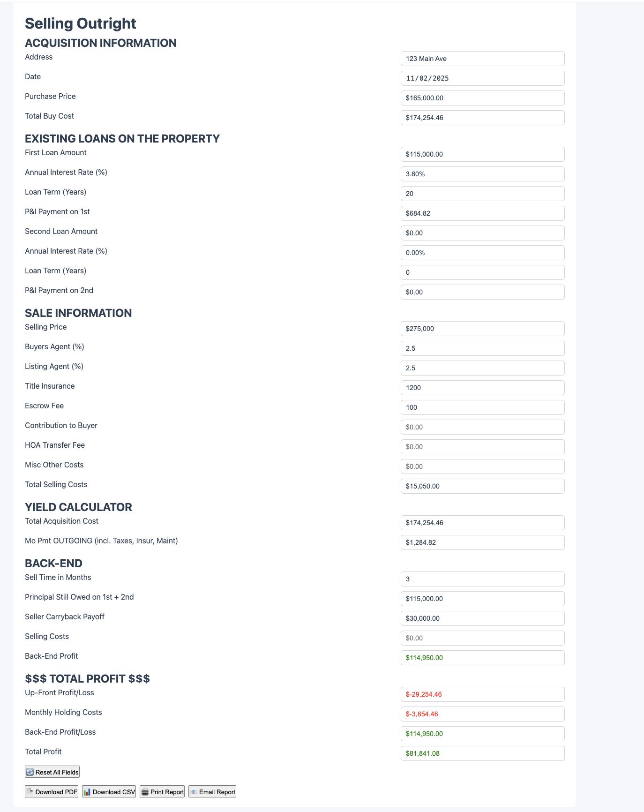Click the first loan Annual Interest Rate field

482,174
